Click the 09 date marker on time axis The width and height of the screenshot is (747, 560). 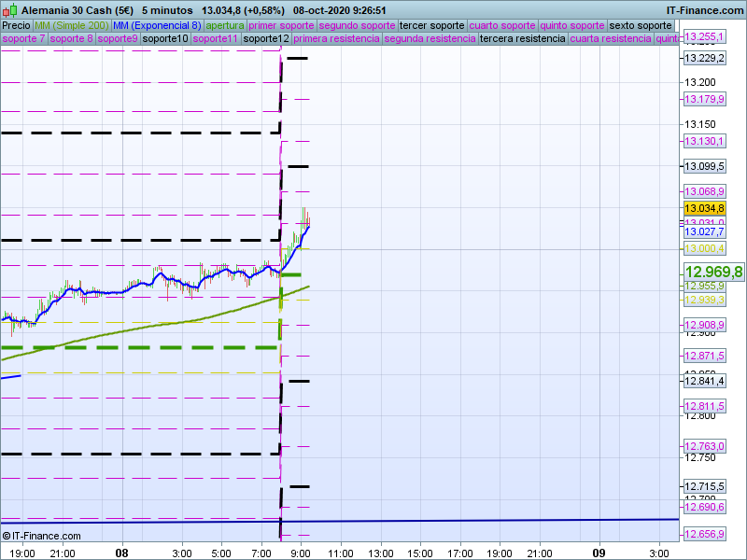click(x=600, y=553)
